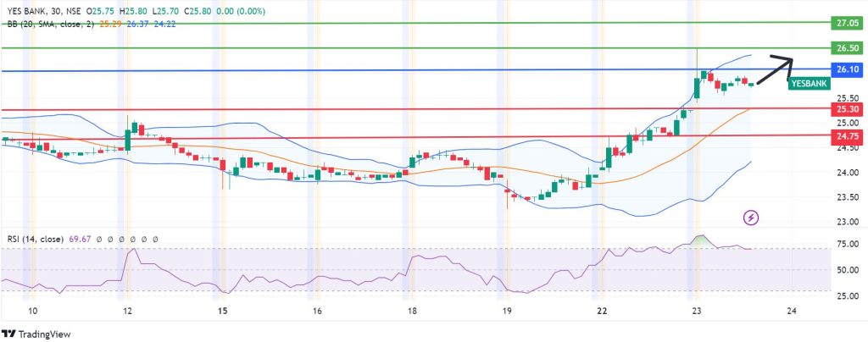Select the 26.50 green price label
Screen dimensions: 868x342
pos(848,48)
